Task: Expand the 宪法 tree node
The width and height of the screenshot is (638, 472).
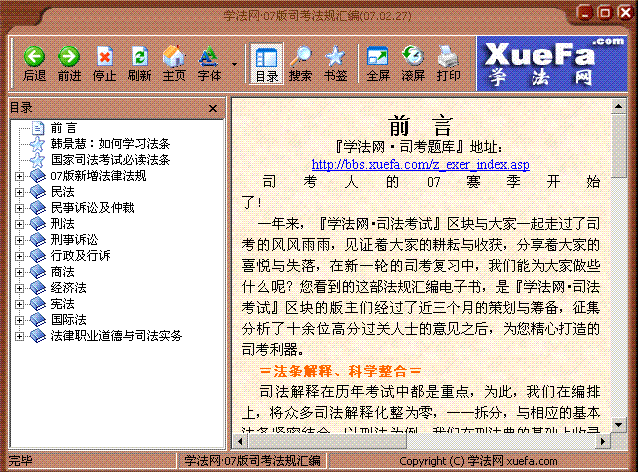Action: click(x=19, y=304)
